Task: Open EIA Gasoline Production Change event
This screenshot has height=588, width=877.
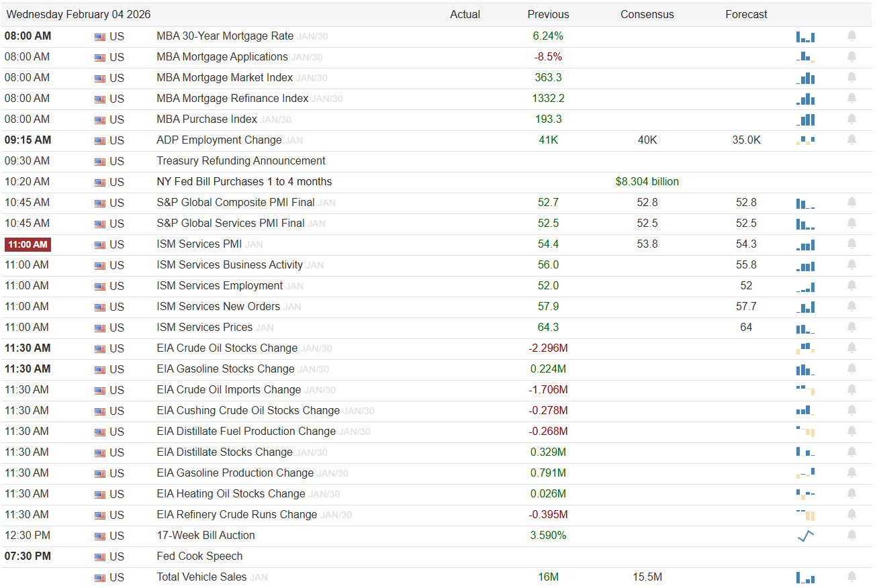Action: point(235,473)
